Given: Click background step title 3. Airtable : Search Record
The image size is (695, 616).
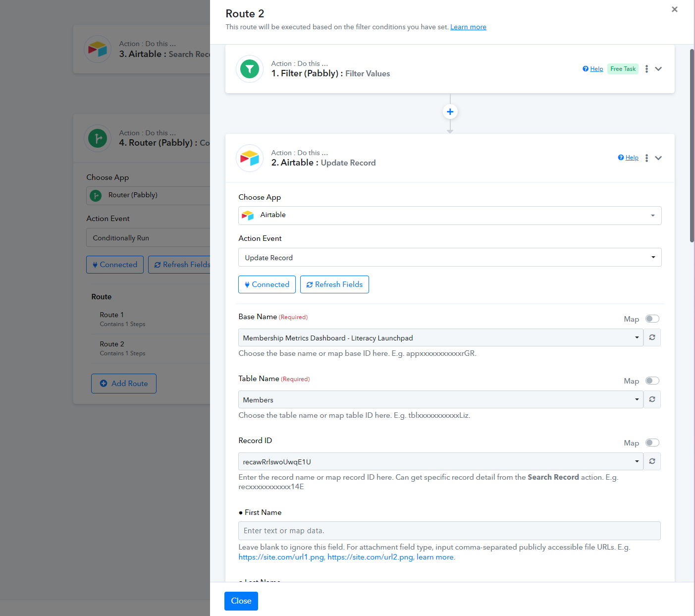Looking at the screenshot, I should (x=164, y=54).
